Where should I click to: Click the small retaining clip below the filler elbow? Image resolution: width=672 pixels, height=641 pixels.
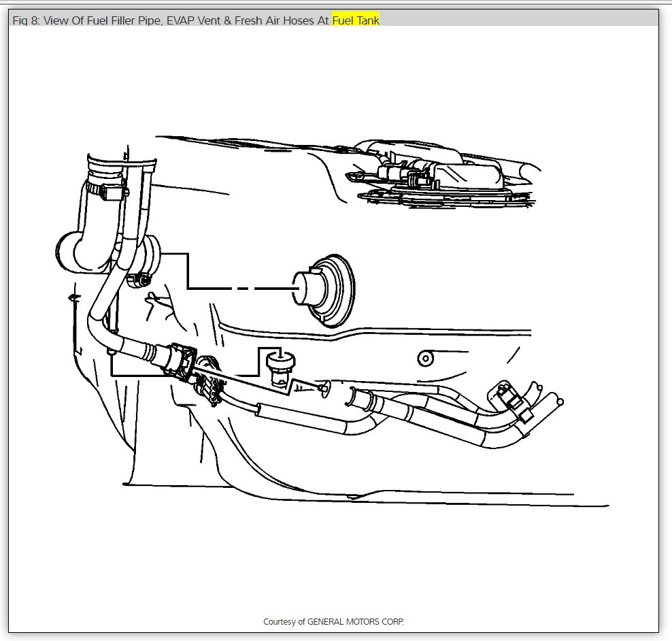click(x=139, y=280)
